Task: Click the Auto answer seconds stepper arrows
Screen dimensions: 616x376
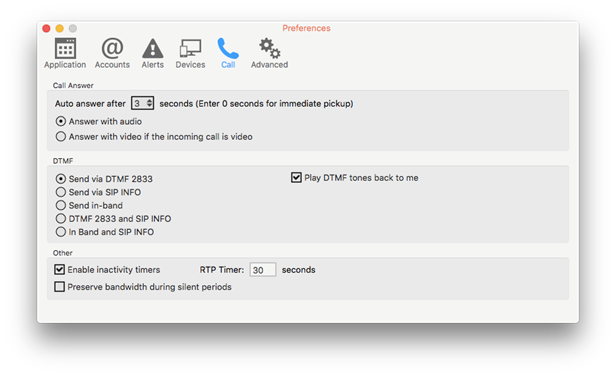Action: click(149, 103)
